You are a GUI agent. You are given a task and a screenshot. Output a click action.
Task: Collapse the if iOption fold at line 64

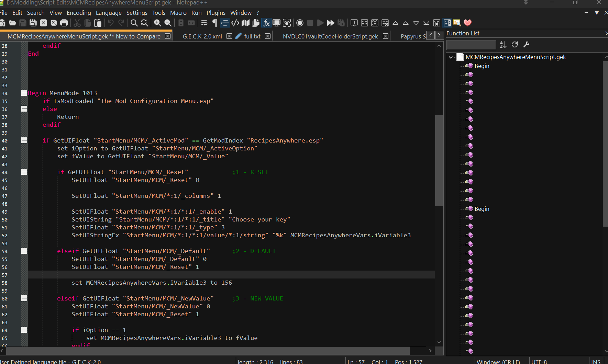pos(24,330)
